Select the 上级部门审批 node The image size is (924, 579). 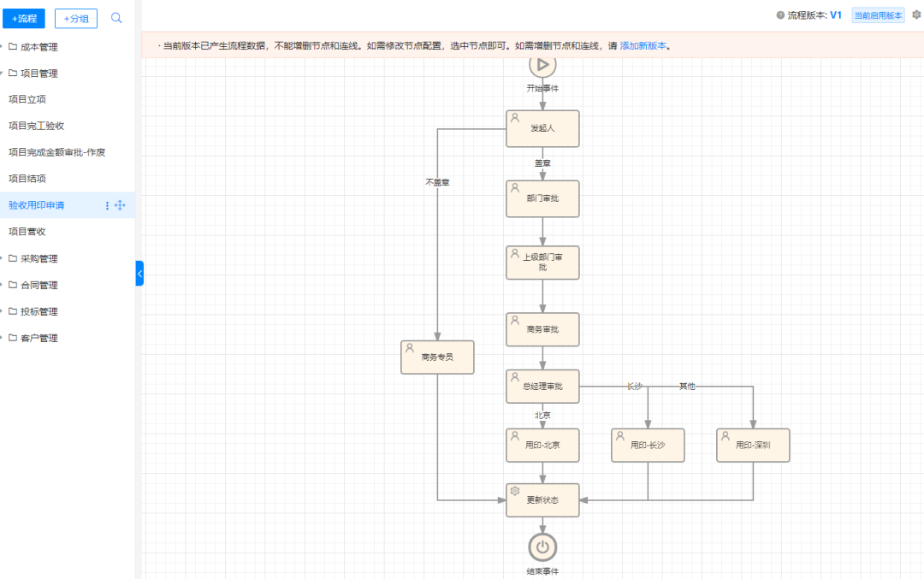[542, 262]
